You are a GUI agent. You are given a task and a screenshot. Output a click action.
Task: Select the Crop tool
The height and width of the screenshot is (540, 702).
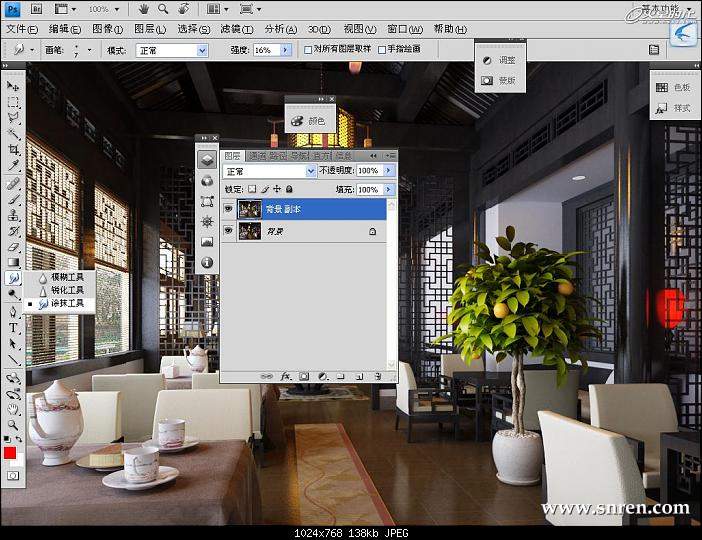tap(13, 149)
